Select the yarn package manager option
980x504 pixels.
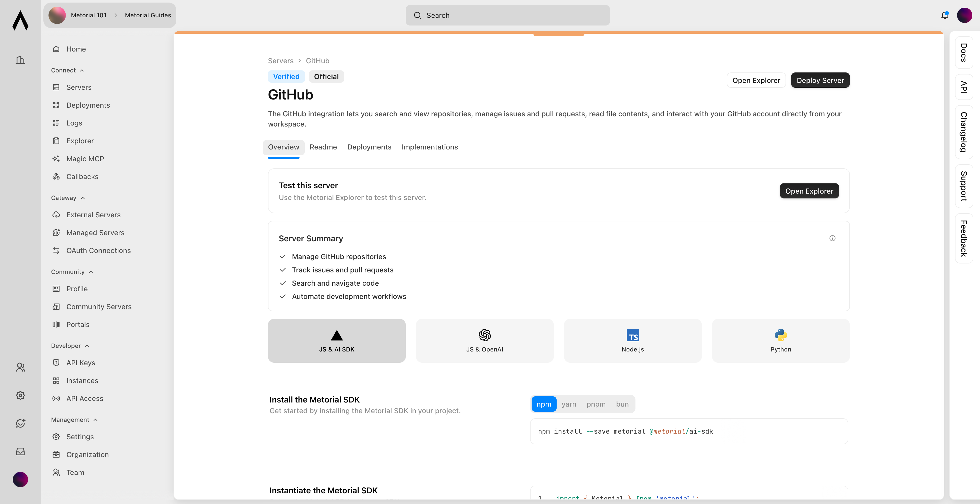pyautogui.click(x=569, y=404)
